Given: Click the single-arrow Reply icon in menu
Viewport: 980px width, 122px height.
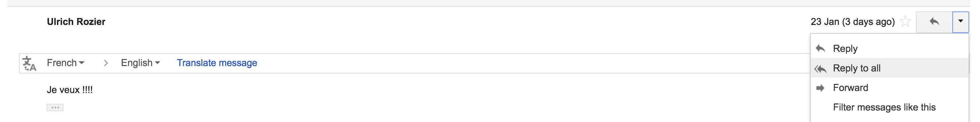Looking at the screenshot, I should click(820, 49).
